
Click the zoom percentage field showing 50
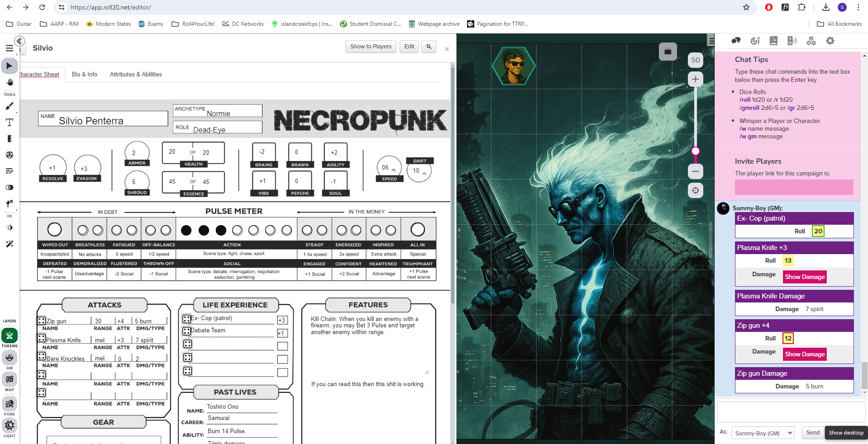point(696,60)
